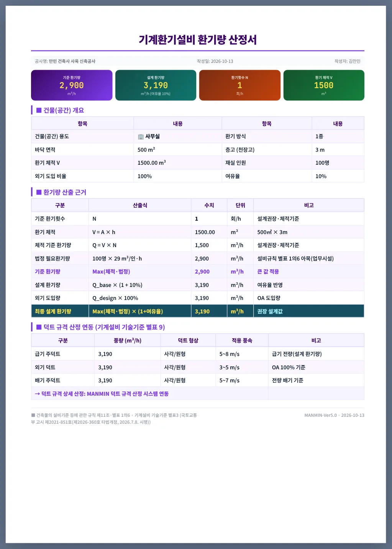This screenshot has width=392, height=549.
Task: Click the building icon beside 사무실
Action: [x=141, y=137]
